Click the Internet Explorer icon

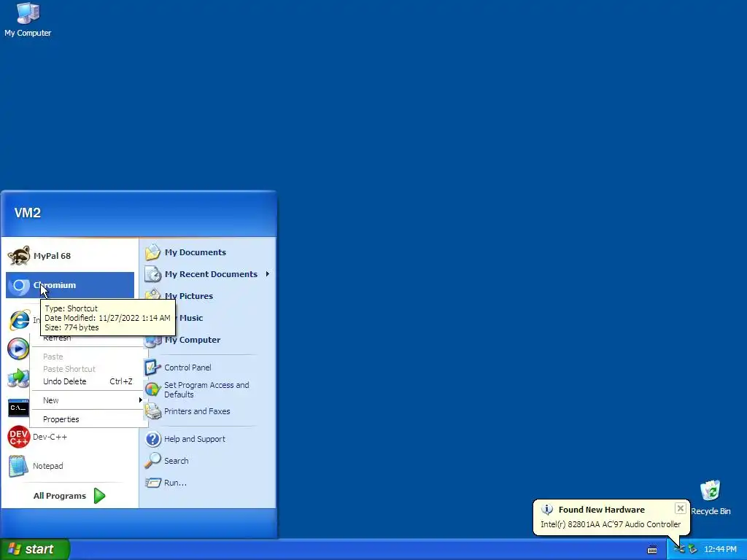tap(19, 319)
